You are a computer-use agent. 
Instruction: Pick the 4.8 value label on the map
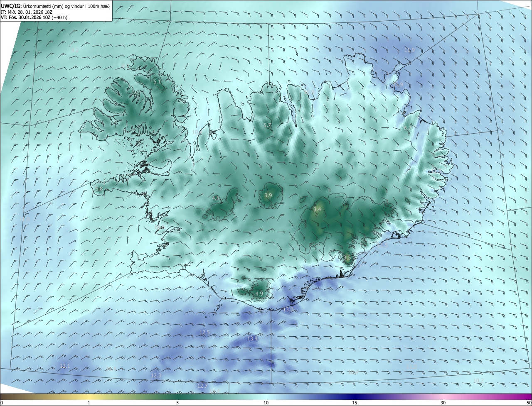point(216,198)
